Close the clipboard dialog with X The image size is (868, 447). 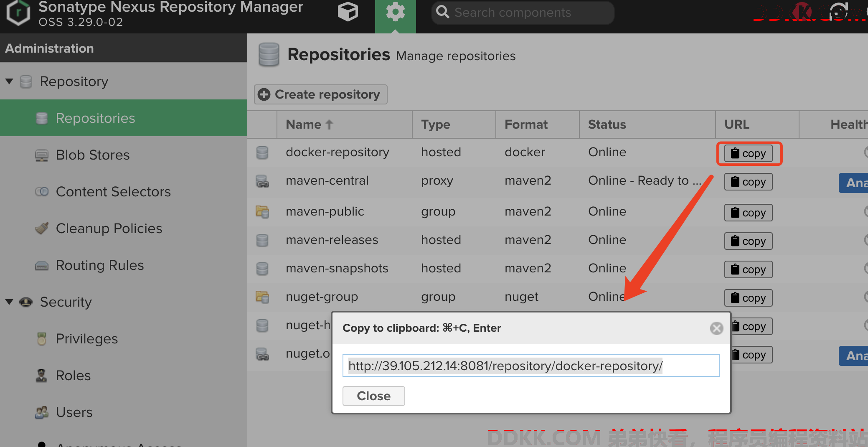coord(717,328)
